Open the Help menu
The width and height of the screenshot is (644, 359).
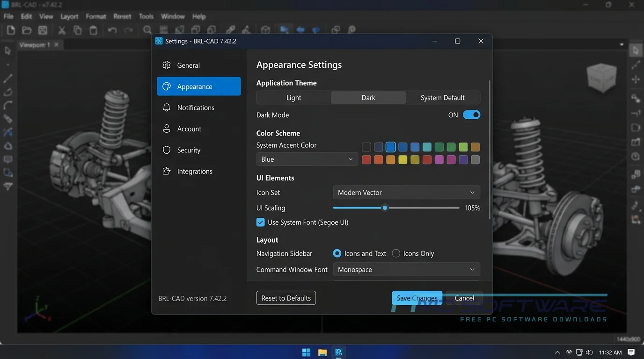pos(199,16)
